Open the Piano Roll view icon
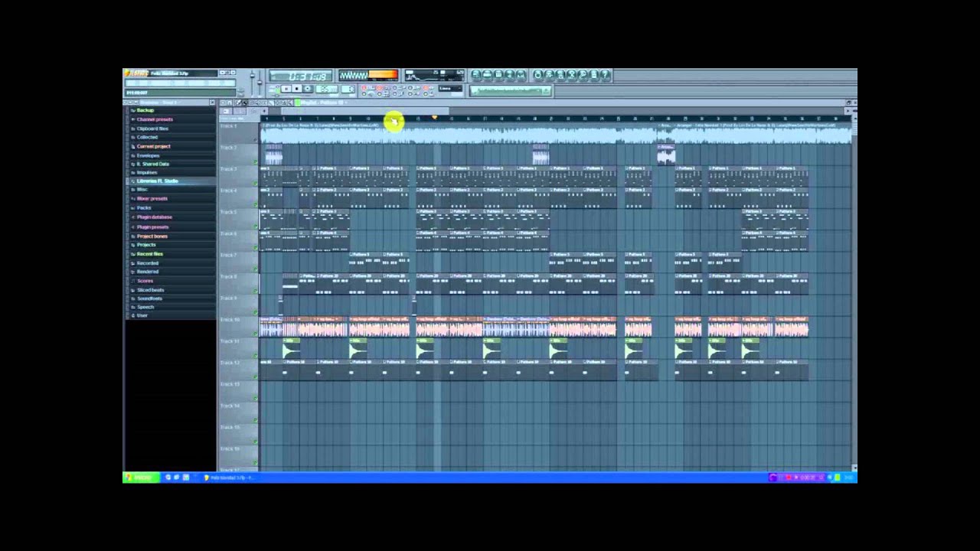 [499, 75]
